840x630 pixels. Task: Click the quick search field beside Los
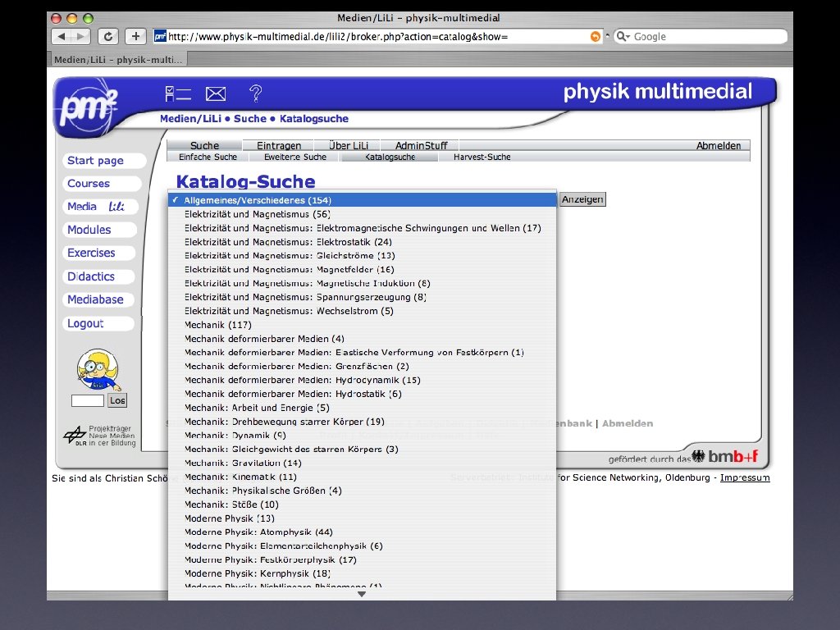click(x=87, y=400)
